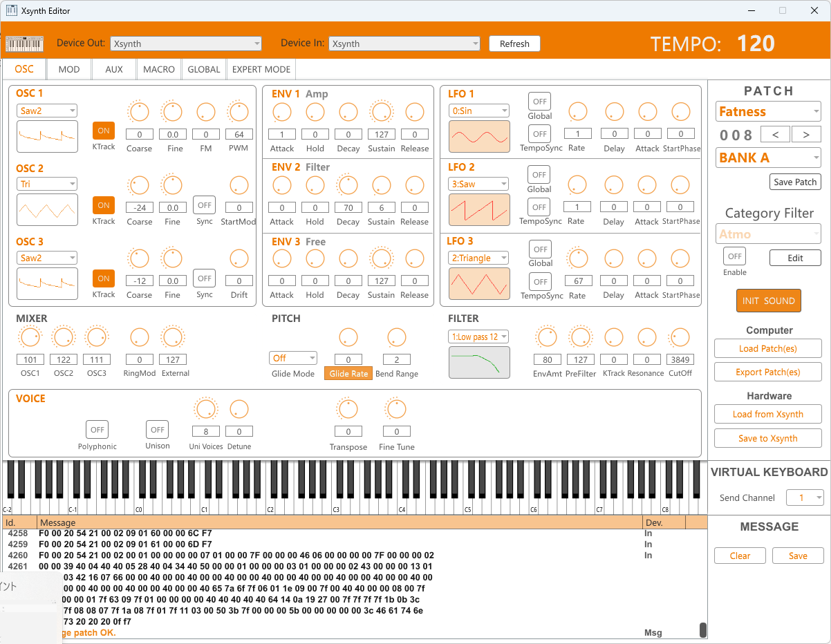Switch to the MACRO tab
The width and height of the screenshot is (831, 644).
tap(159, 69)
